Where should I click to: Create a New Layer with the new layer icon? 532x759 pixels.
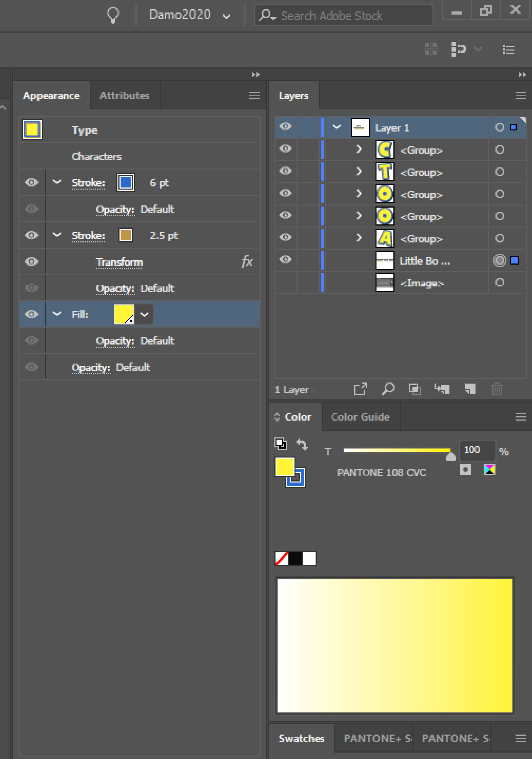[469, 389]
